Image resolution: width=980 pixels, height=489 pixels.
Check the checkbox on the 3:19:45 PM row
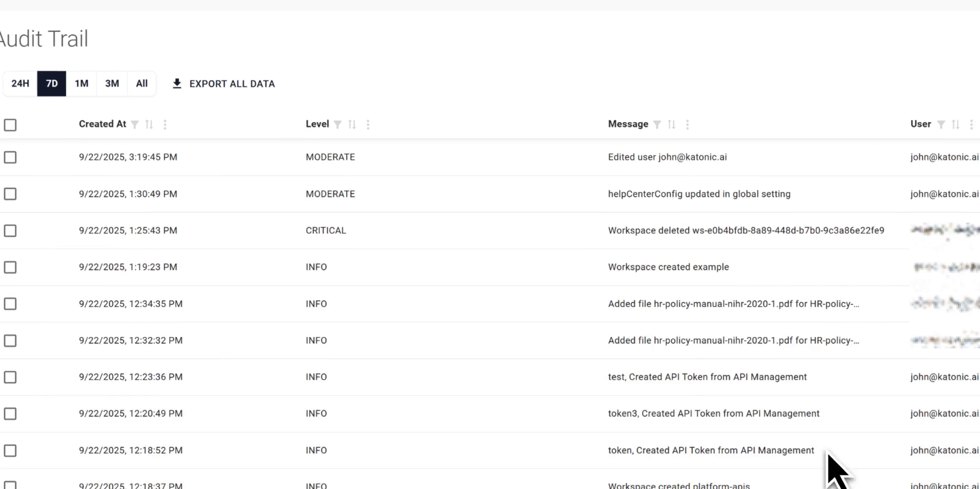pos(10,157)
